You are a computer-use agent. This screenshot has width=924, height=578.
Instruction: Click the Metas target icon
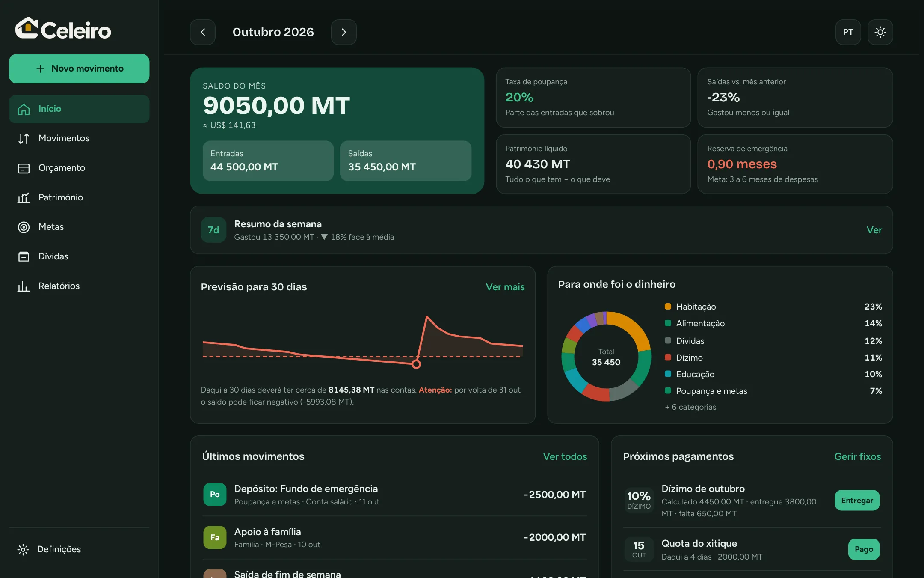(x=24, y=227)
